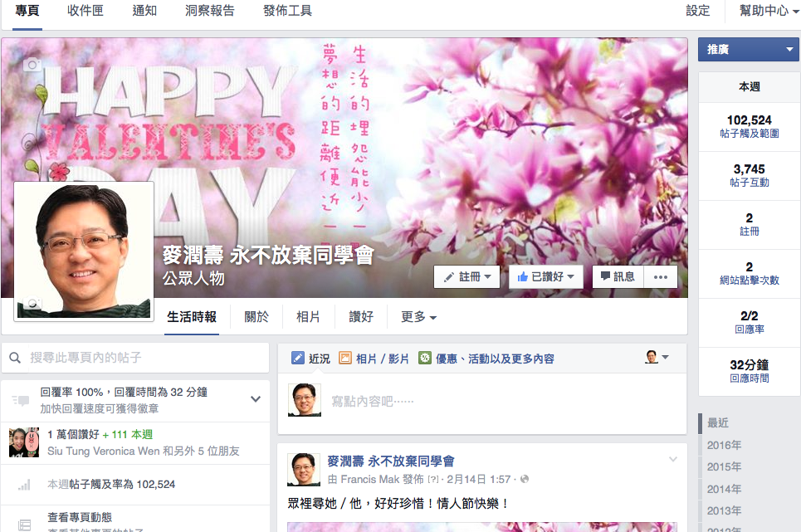Click the 網站點擊次數 stat
The height and width of the screenshot is (532, 801).
[750, 274]
